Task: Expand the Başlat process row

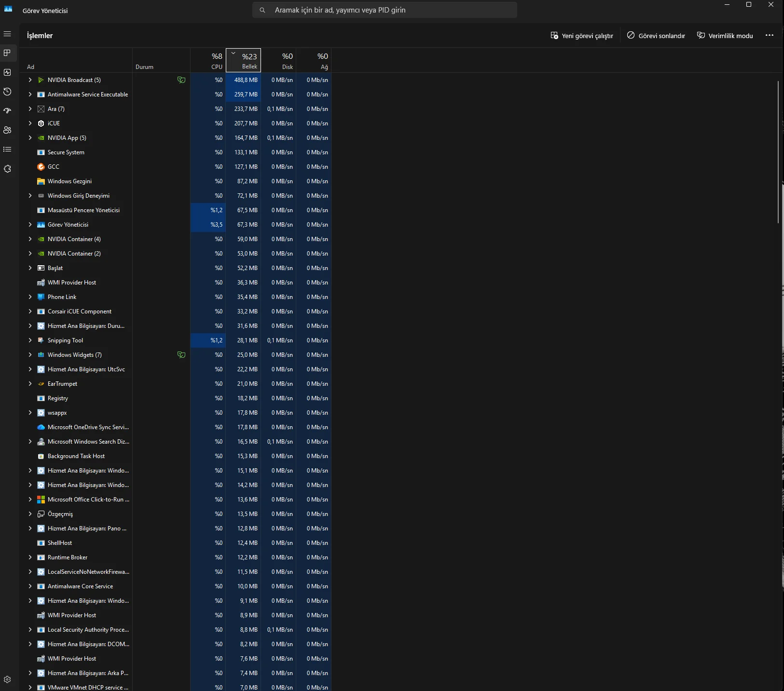Action: tap(30, 268)
